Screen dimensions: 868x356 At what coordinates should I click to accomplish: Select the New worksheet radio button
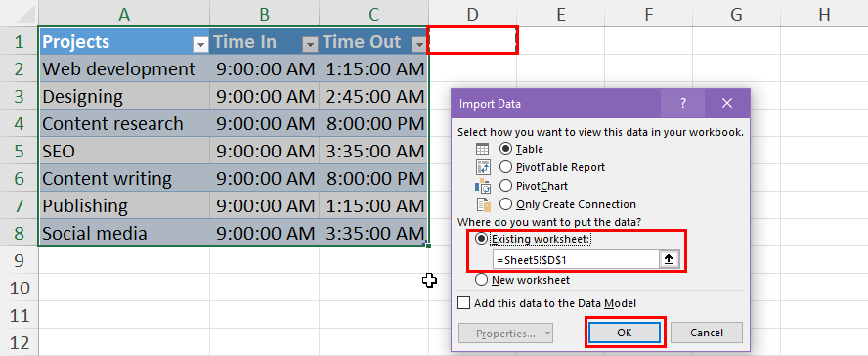pyautogui.click(x=482, y=280)
